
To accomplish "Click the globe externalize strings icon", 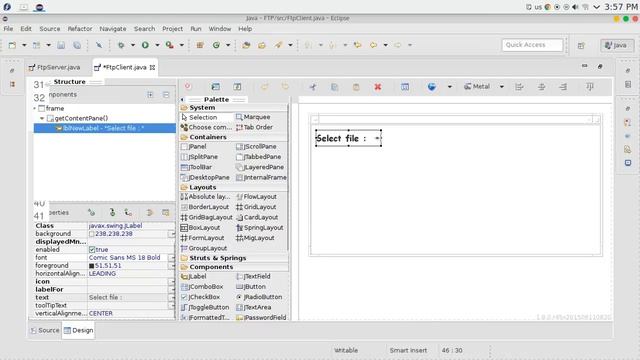I will click(x=431, y=87).
